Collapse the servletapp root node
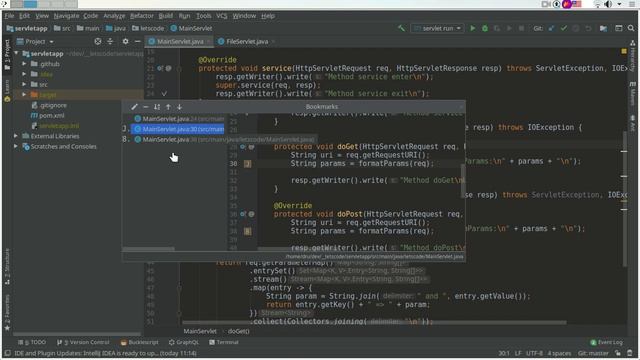Screen dimensions: 640x360 (16, 53)
